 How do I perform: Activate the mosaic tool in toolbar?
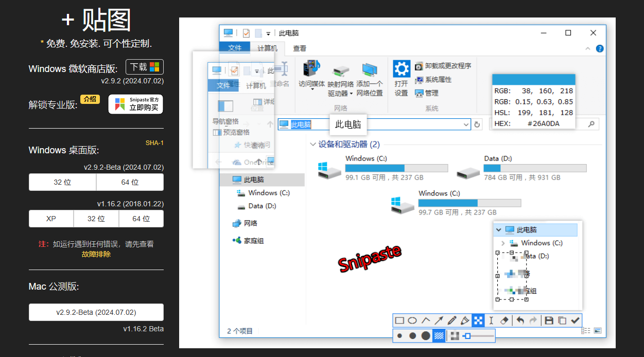click(478, 320)
